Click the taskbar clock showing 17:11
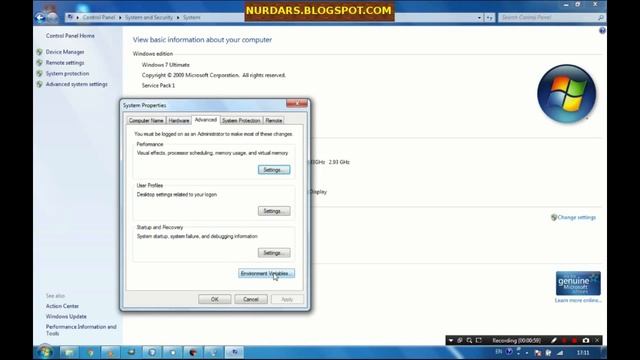Viewport: 640px width, 360px height. [x=583, y=353]
